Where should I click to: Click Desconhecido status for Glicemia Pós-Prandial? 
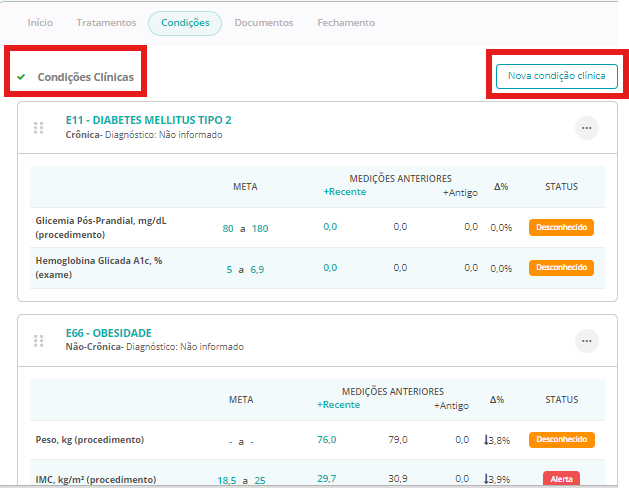coord(561,227)
